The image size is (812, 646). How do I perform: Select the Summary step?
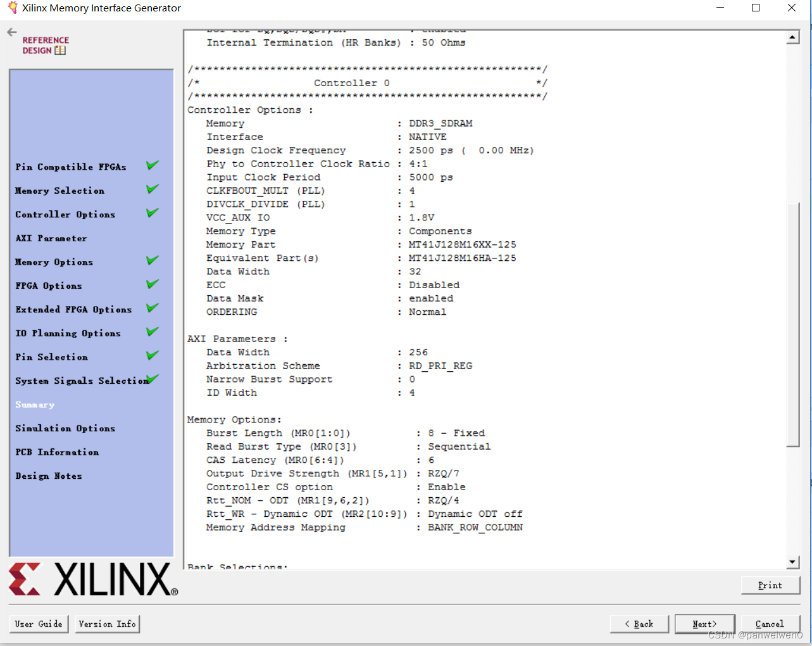pos(35,405)
